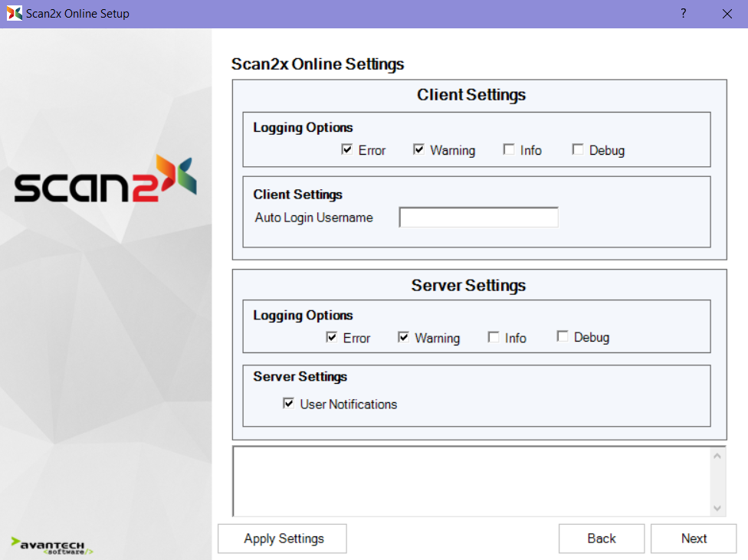Focus the Auto Login Username field
This screenshot has width=748, height=560.
pos(478,218)
